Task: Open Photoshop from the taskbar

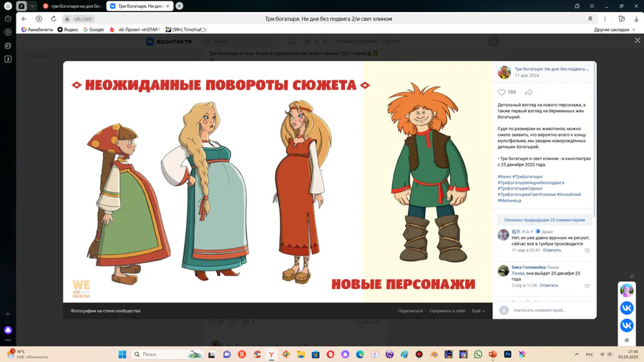Action: [x=507, y=354]
